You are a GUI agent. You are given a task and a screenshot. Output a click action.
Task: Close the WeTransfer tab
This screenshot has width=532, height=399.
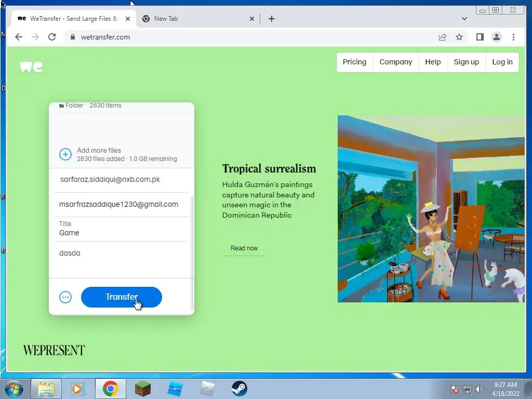coord(128,19)
